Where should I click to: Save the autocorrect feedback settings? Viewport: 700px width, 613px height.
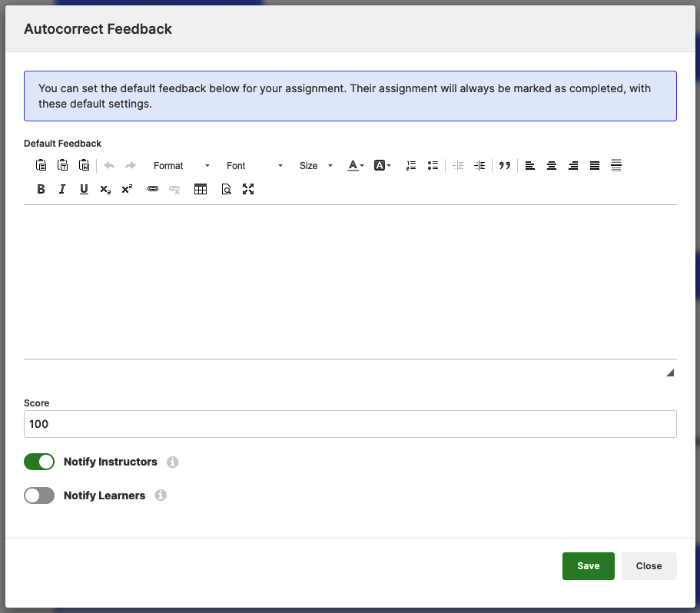coord(588,566)
